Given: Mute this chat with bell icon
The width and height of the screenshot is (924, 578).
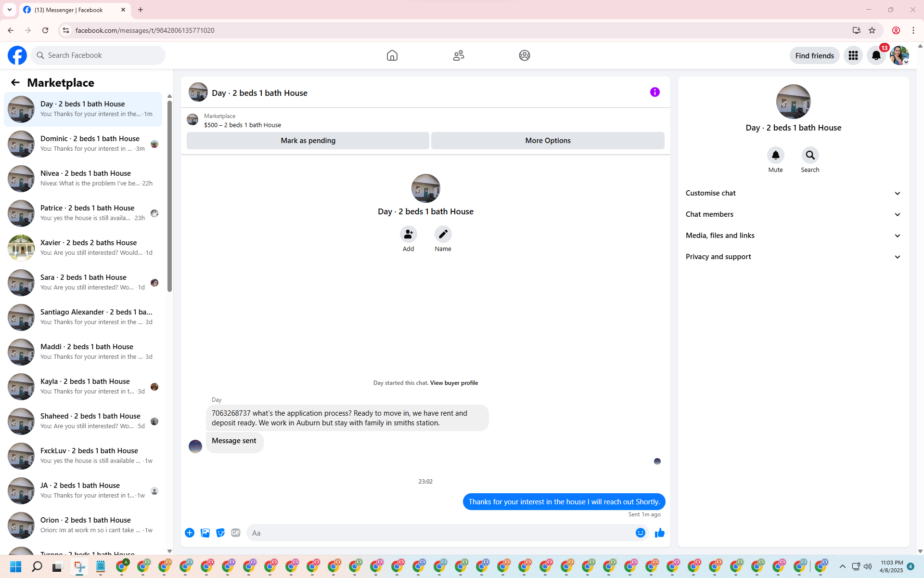Looking at the screenshot, I should click(775, 155).
